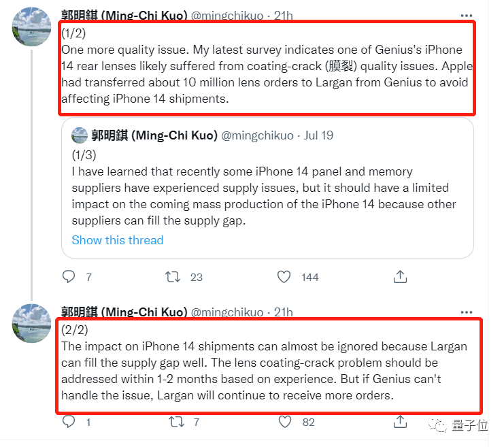Like the second tweet with 82 likes

[284, 423]
